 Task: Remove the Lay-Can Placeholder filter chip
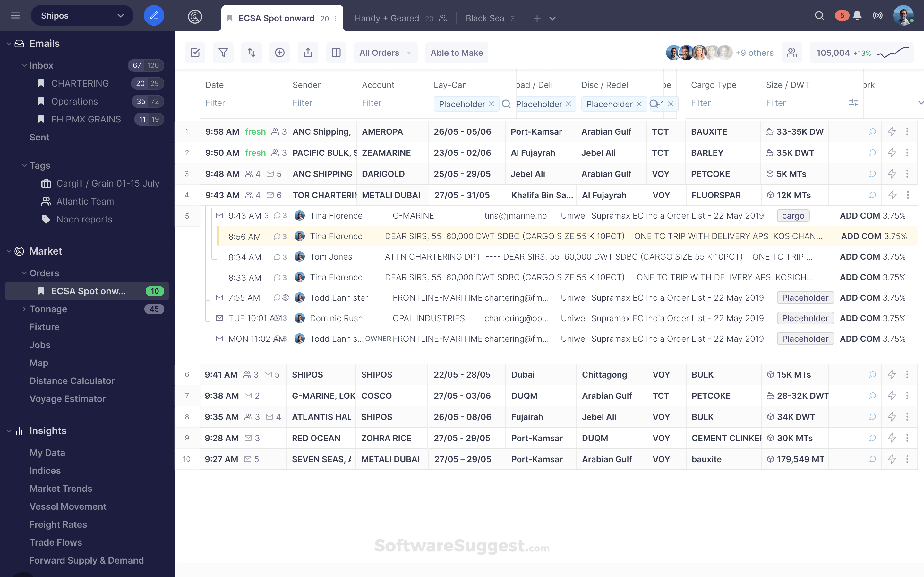point(492,104)
